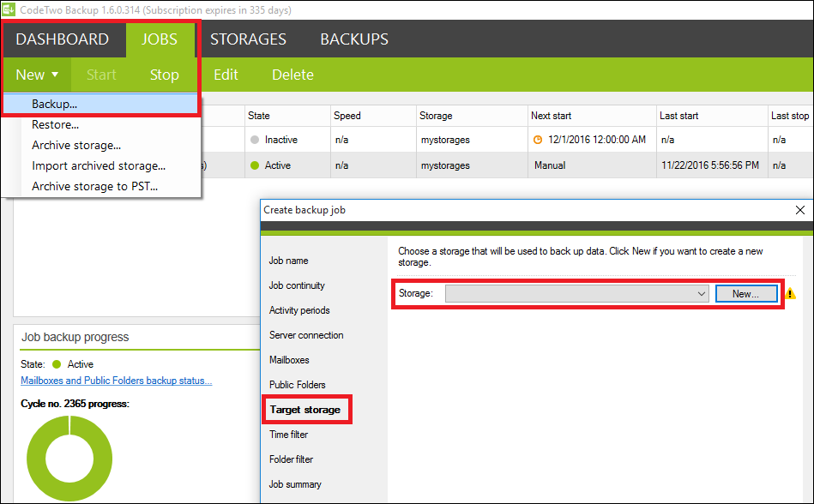Expand the New dropdown in the toolbar
814x504 pixels.
[37, 75]
